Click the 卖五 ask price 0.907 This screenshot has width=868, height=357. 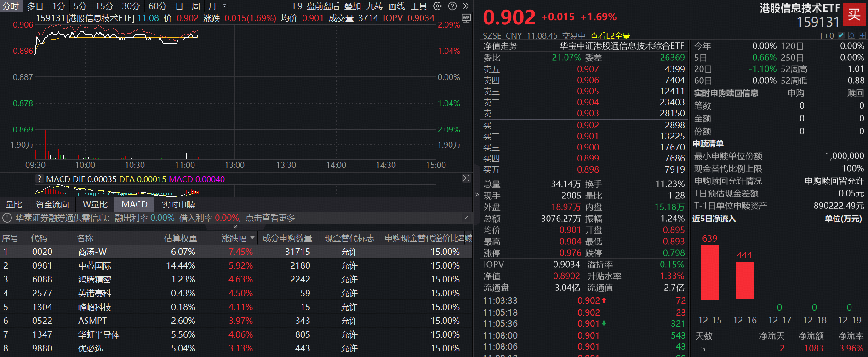[588, 69]
